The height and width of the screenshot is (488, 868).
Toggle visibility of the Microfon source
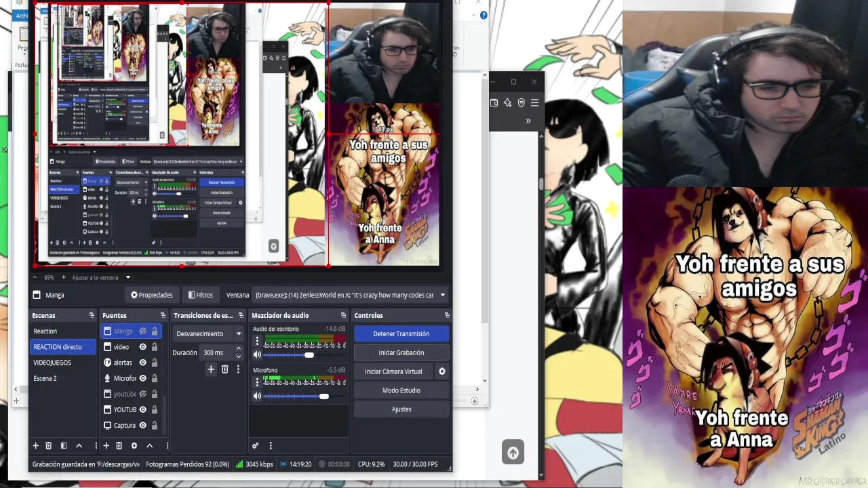143,378
